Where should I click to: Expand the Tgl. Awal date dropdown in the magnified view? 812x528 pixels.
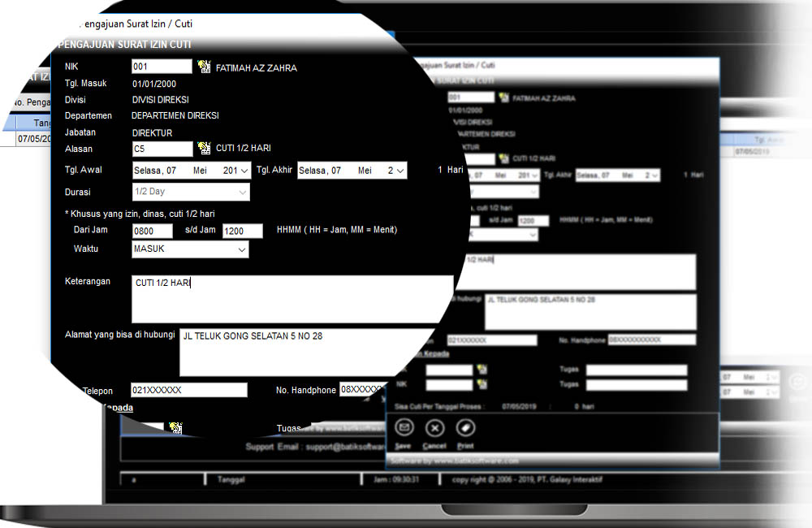point(245,171)
